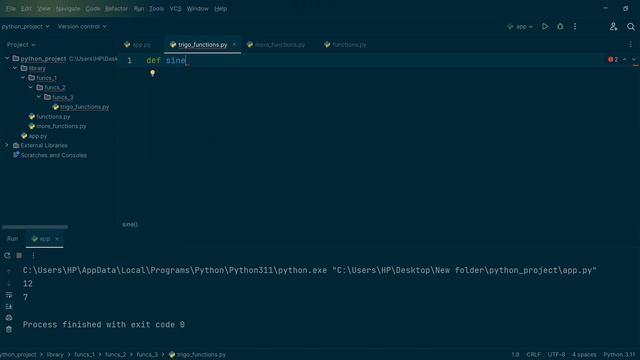Open the Edit menu
640x360 pixels.
26,9
